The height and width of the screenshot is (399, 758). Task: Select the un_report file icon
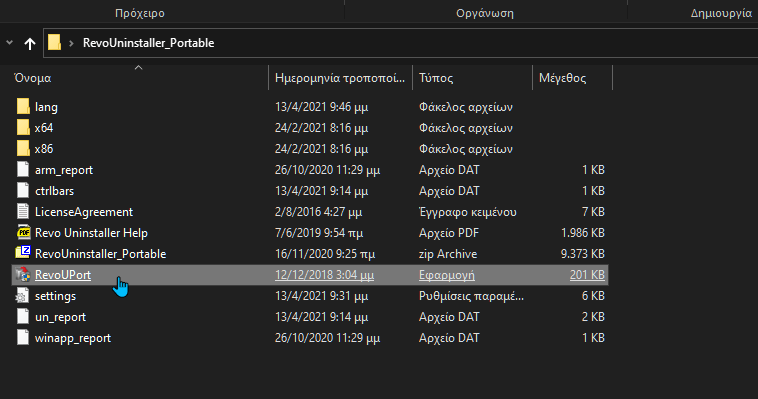pos(23,317)
